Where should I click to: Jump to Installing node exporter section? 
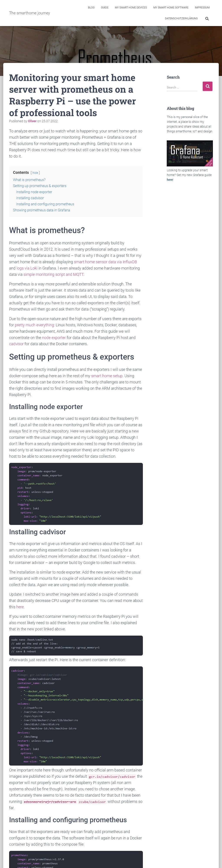(34, 192)
